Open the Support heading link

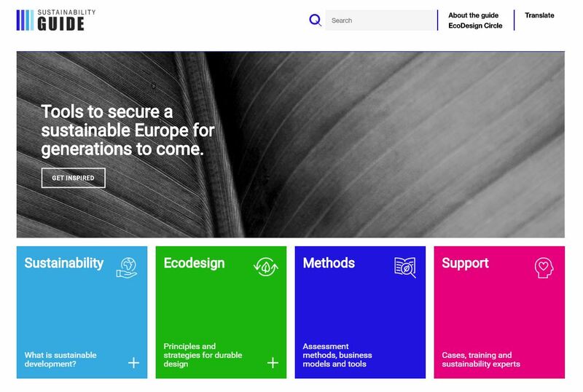(465, 263)
